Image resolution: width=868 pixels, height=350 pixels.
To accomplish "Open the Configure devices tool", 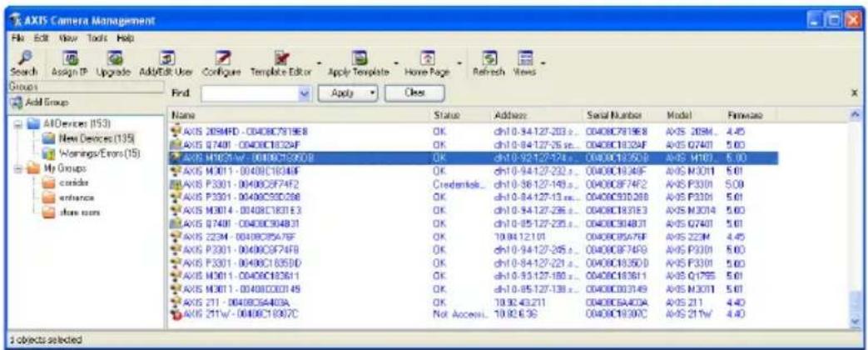I will (x=221, y=64).
